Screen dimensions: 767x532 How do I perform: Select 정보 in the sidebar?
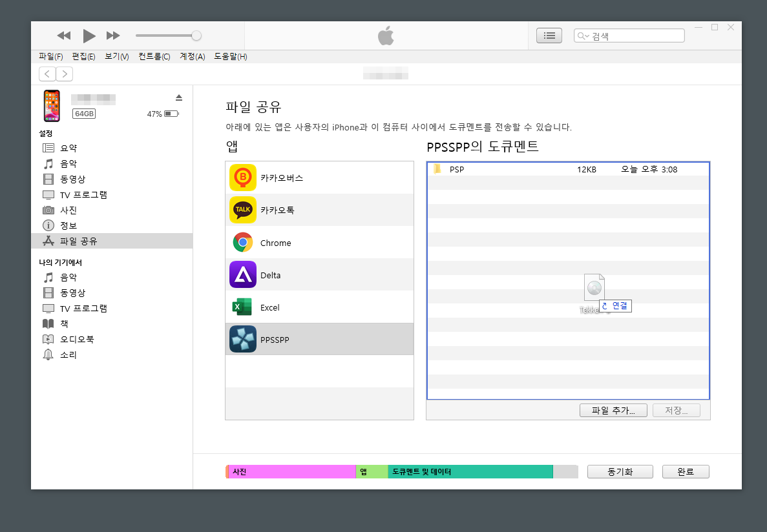click(112, 225)
